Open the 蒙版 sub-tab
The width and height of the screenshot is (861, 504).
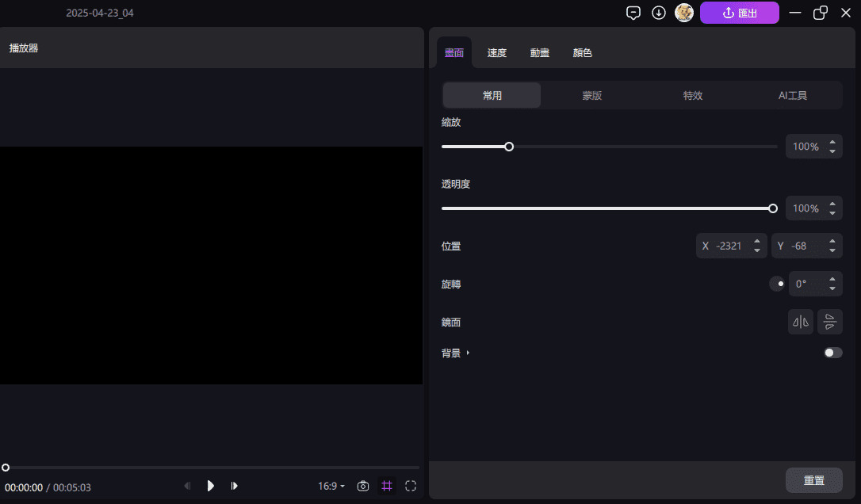click(x=592, y=95)
